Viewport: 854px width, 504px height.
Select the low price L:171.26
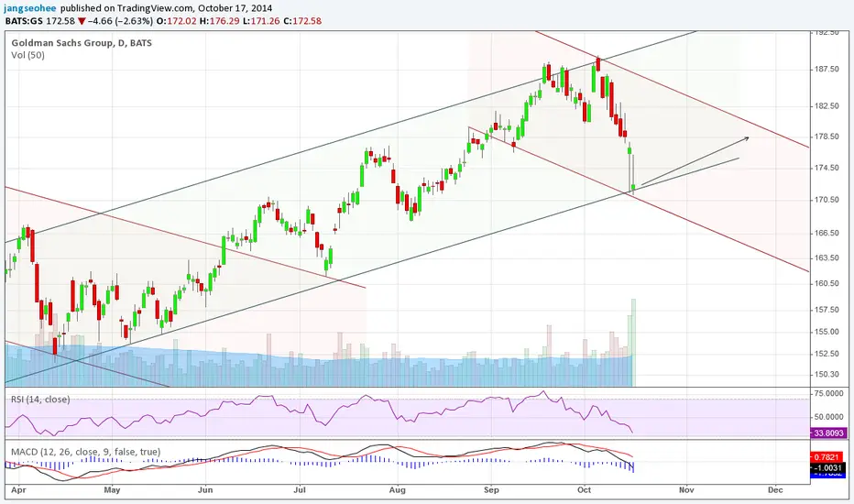point(261,21)
